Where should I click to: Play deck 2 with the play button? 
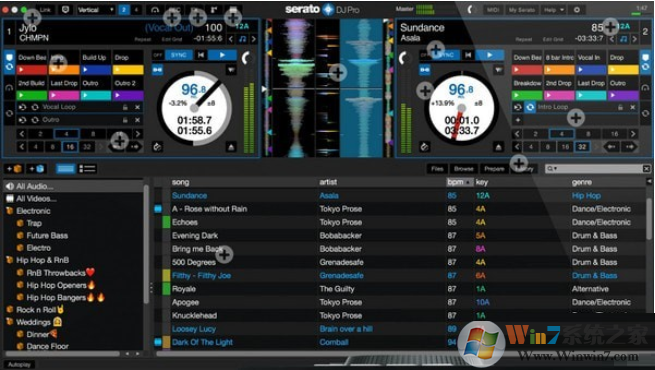coord(489,55)
